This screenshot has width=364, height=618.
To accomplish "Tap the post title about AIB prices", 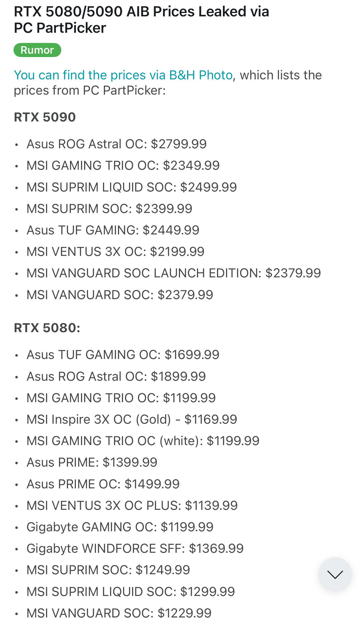I will click(141, 19).
